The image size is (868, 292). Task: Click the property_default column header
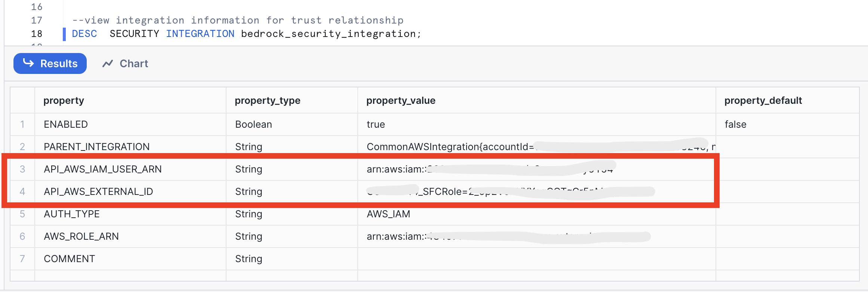point(763,100)
